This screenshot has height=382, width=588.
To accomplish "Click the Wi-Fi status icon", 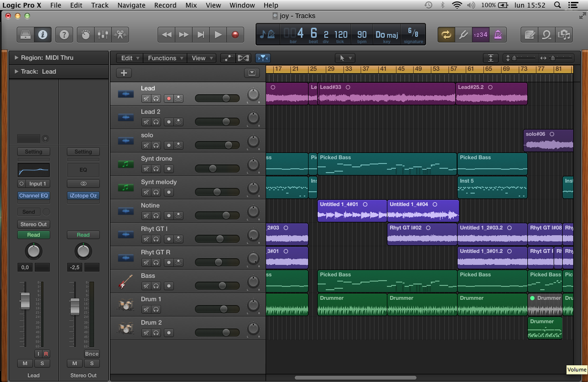I will tap(457, 5).
